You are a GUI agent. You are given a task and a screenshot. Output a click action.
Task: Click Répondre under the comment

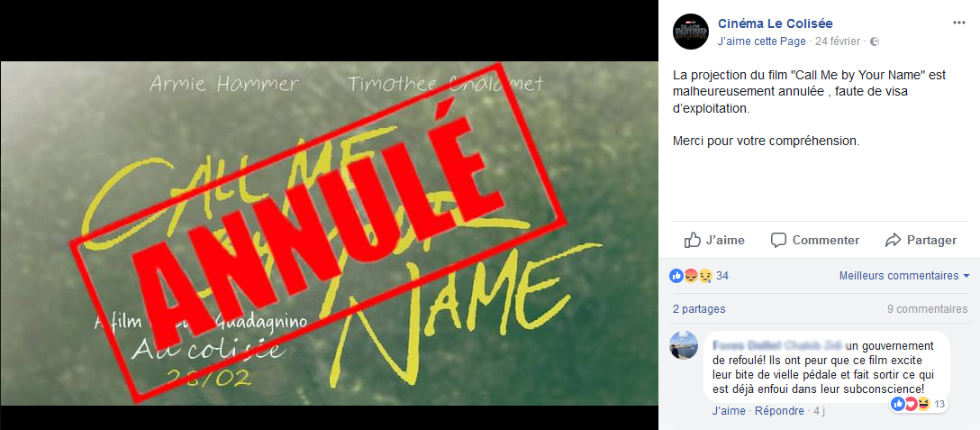tap(779, 411)
